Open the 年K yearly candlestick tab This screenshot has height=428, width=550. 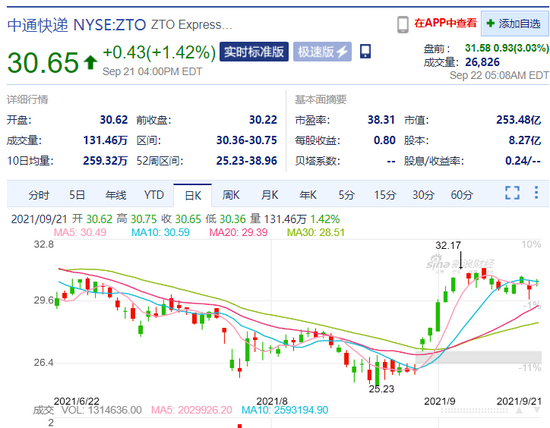(308, 195)
